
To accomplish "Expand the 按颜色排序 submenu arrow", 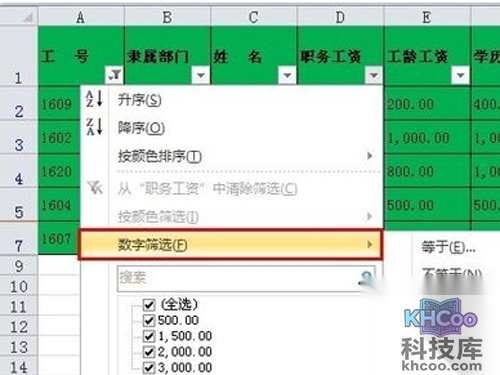I will click(x=369, y=156).
